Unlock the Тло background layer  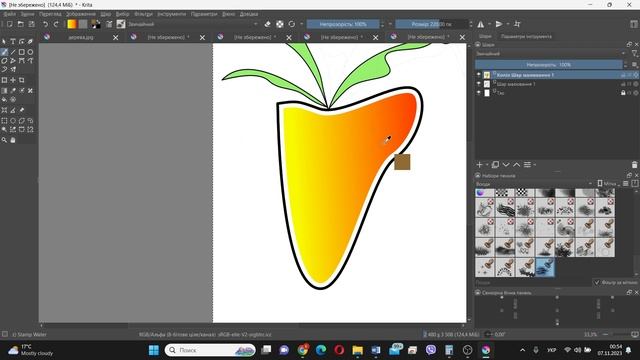[x=623, y=93]
